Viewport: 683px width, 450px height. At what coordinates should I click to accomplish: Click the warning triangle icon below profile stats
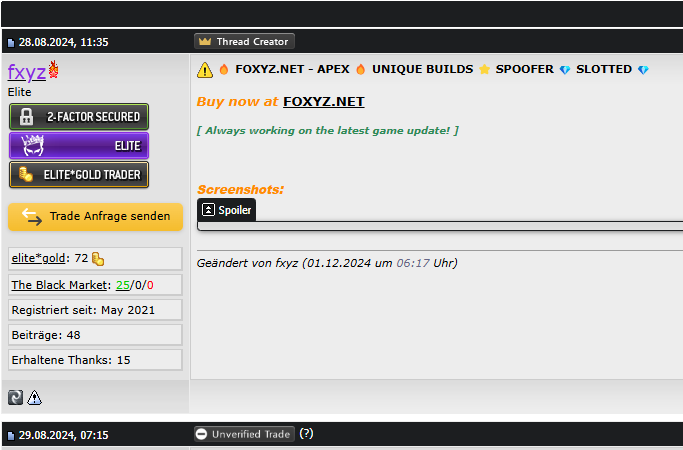(x=35, y=397)
